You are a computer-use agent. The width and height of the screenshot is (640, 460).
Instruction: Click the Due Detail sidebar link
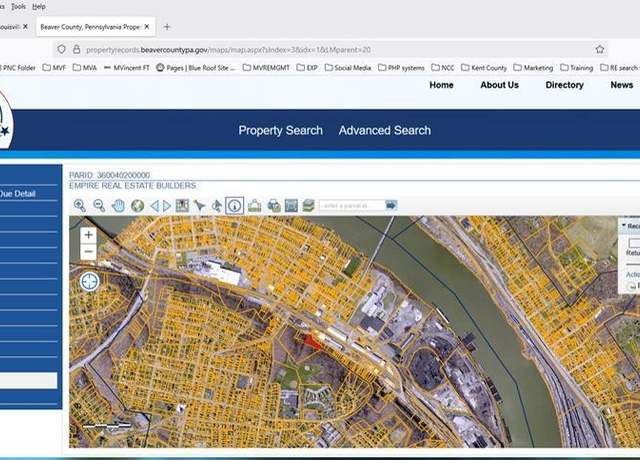(18, 193)
